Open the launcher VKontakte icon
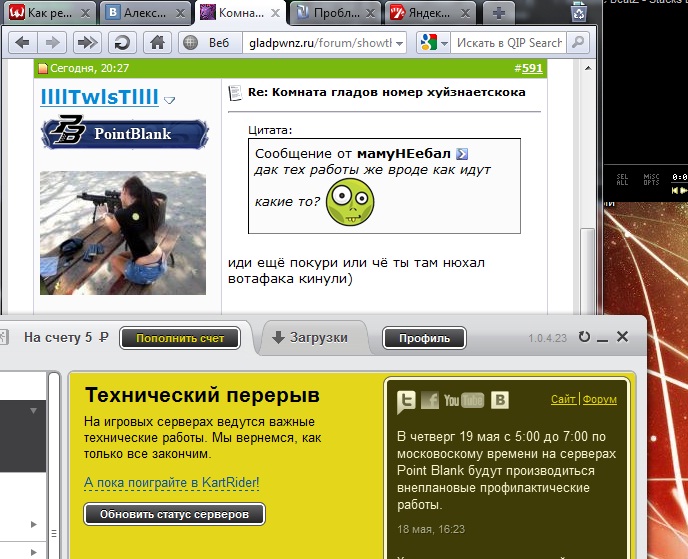688x559 pixels. [x=500, y=400]
